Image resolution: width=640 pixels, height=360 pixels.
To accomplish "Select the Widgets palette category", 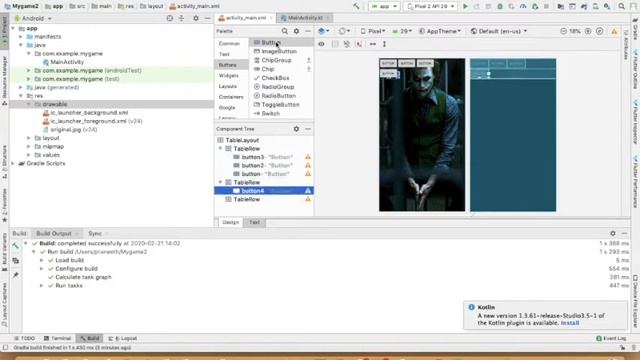I will click(229, 76).
